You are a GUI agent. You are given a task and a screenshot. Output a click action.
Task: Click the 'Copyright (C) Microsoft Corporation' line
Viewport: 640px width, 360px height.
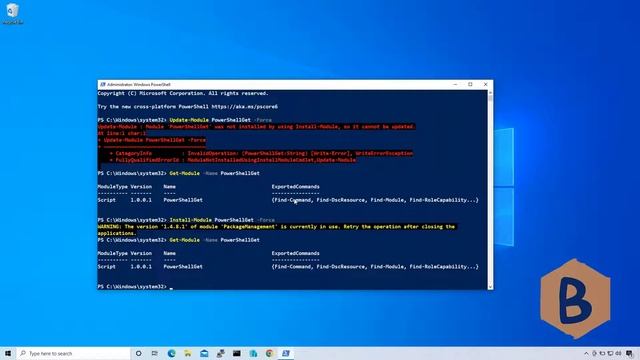coord(183,93)
